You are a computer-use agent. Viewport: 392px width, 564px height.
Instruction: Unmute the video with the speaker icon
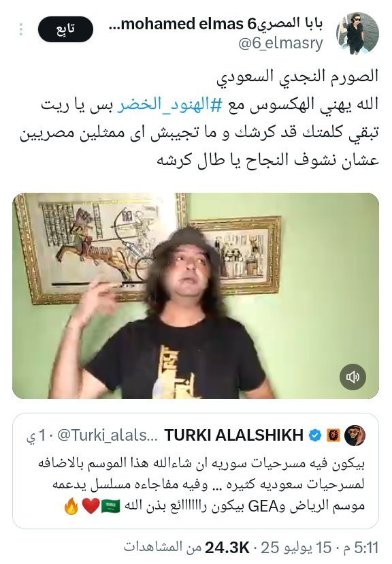353,377
